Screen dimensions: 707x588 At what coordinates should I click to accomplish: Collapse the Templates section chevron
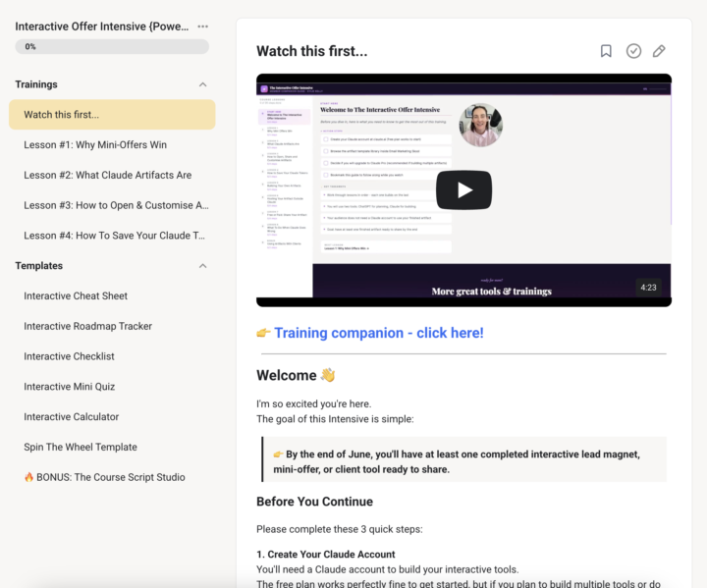tap(203, 266)
